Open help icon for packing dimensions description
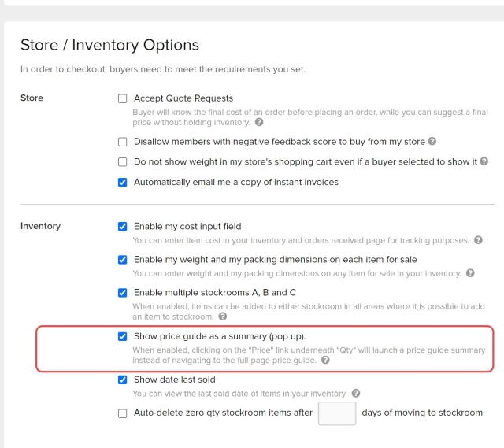Viewport: 504px width, 448px height. [470, 273]
